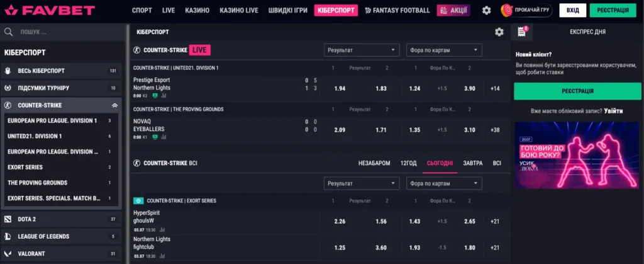Open Fantasy Football in top navigation
644x264 pixels.
[x=397, y=10]
